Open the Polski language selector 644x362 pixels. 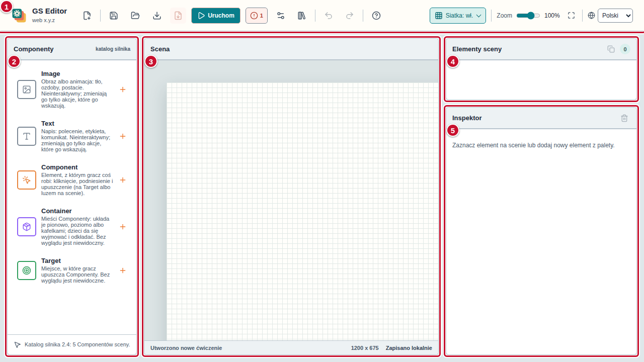pyautogui.click(x=615, y=16)
